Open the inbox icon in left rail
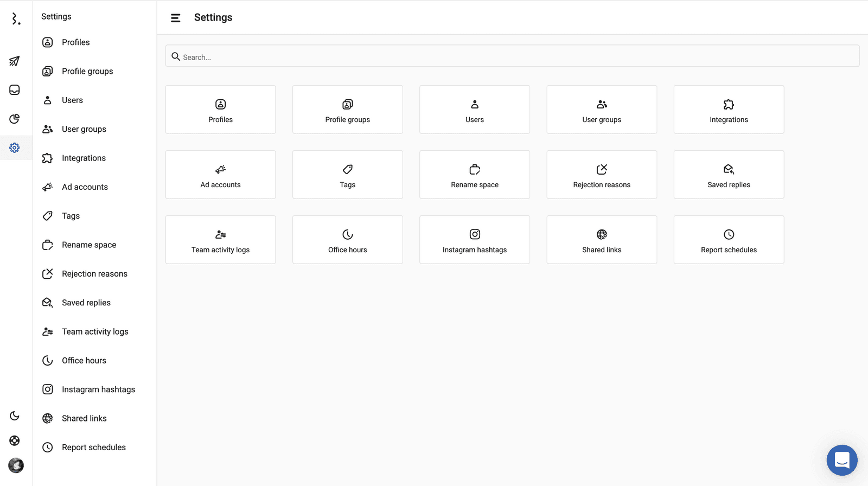The height and width of the screenshot is (486, 868). point(15,90)
